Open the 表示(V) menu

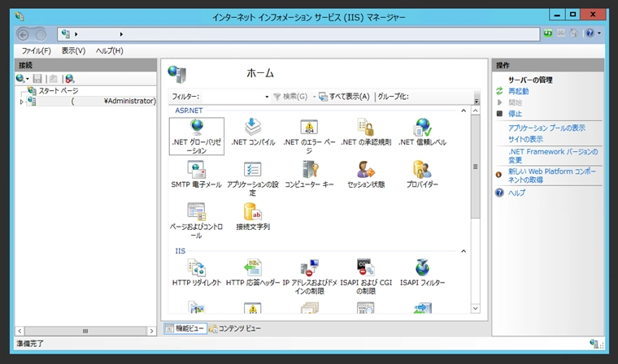(73, 51)
